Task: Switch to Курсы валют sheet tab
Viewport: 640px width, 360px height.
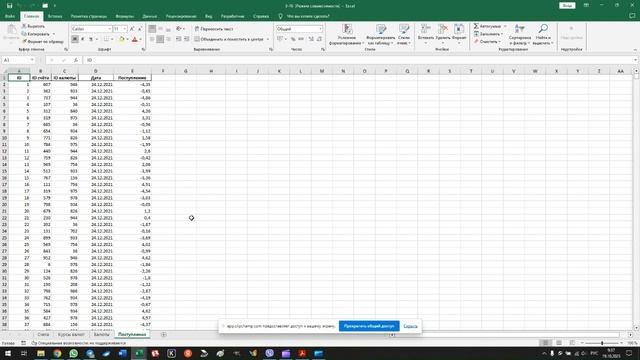Action: pos(71,335)
